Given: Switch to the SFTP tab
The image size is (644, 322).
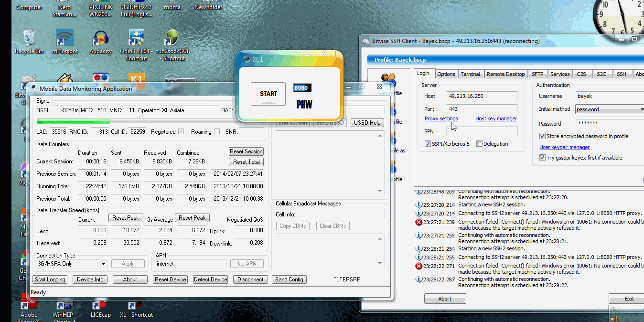Looking at the screenshot, I should click(537, 74).
